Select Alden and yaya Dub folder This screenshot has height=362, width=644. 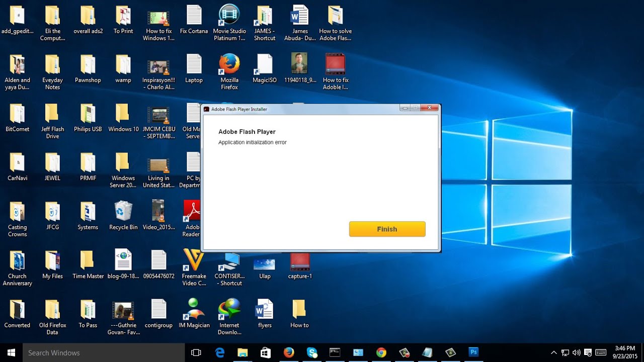[x=17, y=72]
